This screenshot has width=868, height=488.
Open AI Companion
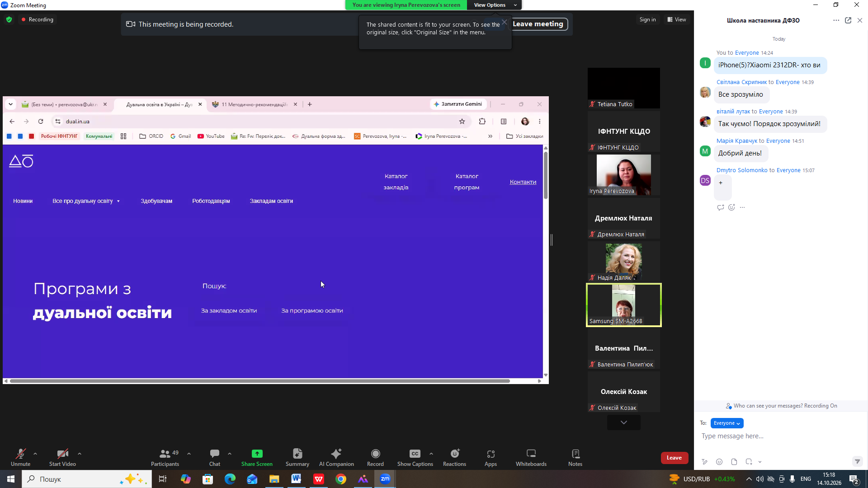point(336,457)
